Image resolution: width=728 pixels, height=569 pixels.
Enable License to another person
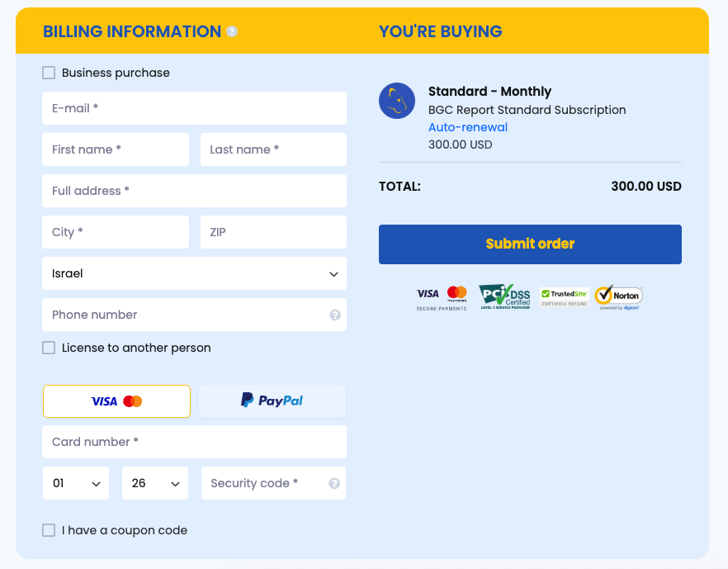click(49, 348)
